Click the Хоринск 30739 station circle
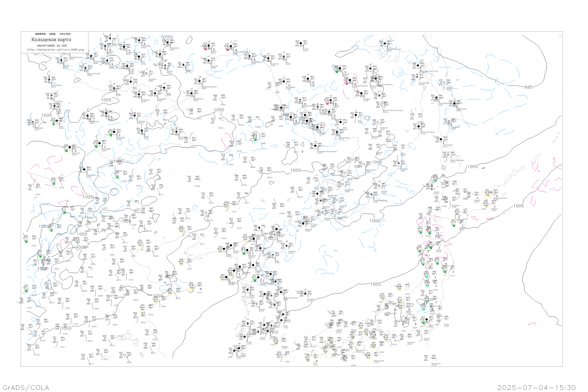This screenshot has height=392, width=588. 105,46
